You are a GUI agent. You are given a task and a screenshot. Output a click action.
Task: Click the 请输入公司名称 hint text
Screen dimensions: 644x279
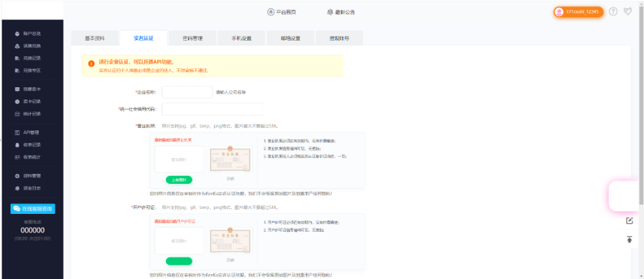[x=231, y=92]
